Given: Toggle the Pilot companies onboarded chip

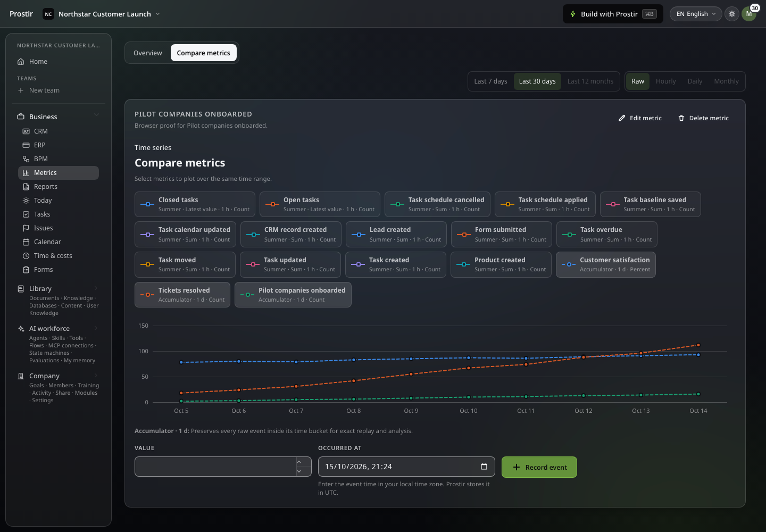Looking at the screenshot, I should click(293, 295).
